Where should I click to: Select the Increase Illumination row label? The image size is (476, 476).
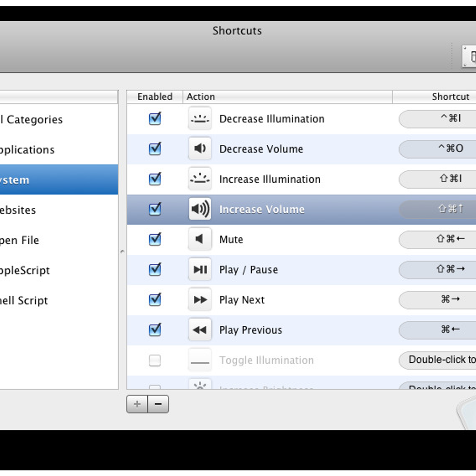pos(270,179)
